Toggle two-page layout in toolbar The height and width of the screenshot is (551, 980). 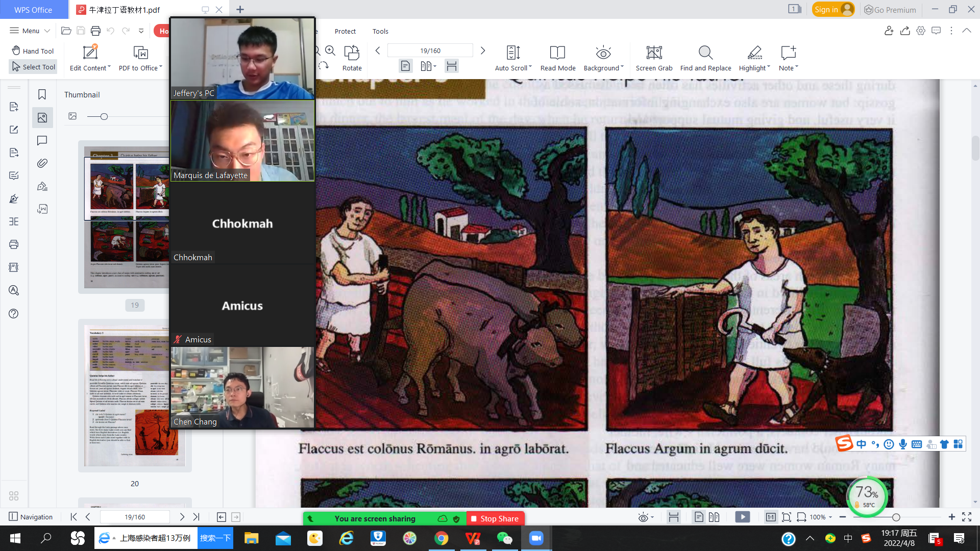click(428, 66)
